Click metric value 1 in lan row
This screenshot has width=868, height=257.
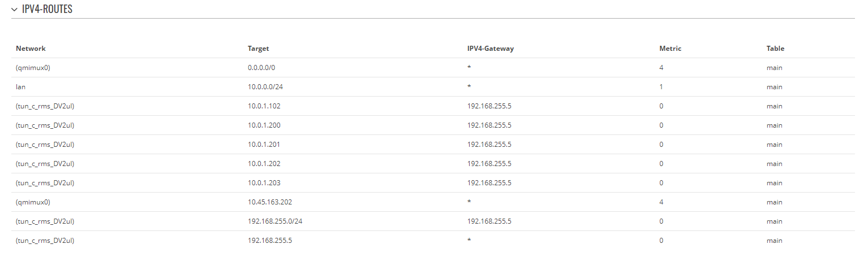coord(661,87)
